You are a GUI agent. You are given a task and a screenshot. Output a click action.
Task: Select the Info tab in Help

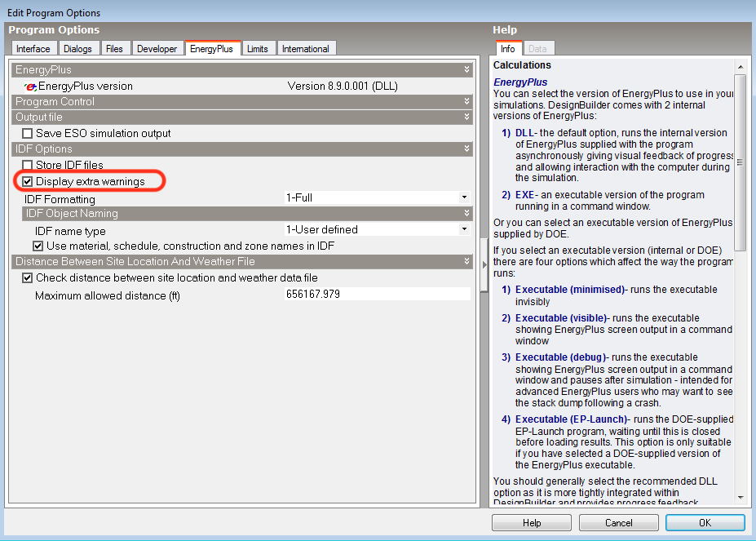coord(507,49)
